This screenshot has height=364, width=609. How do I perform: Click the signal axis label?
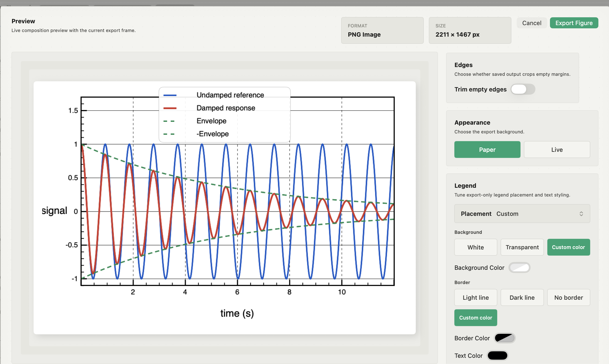tap(54, 211)
